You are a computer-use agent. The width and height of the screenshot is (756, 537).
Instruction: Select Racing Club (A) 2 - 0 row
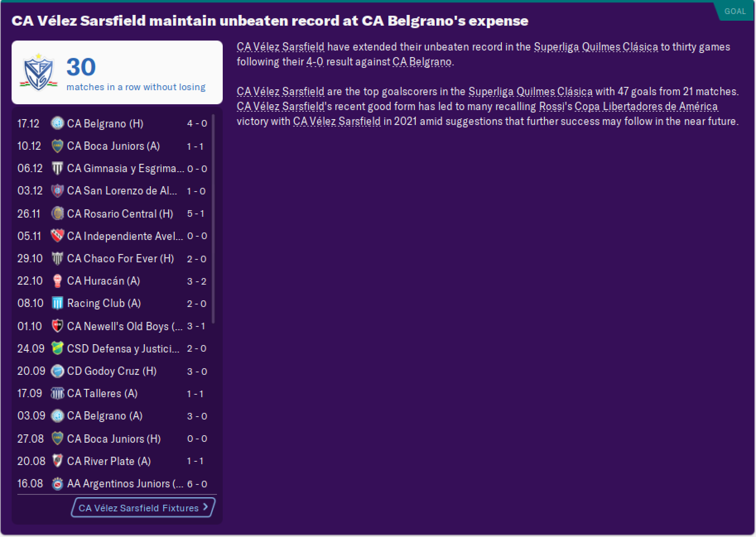pyautogui.click(x=113, y=303)
